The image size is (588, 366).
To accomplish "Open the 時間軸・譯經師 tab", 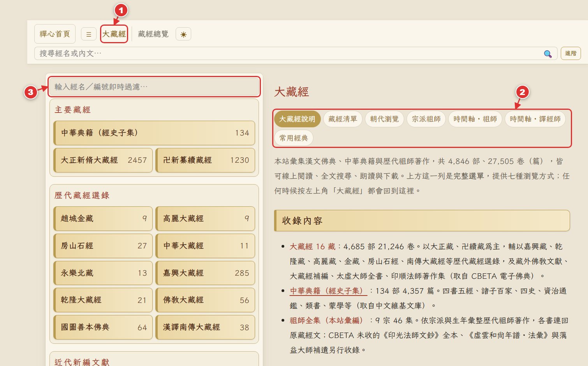I will pyautogui.click(x=535, y=119).
